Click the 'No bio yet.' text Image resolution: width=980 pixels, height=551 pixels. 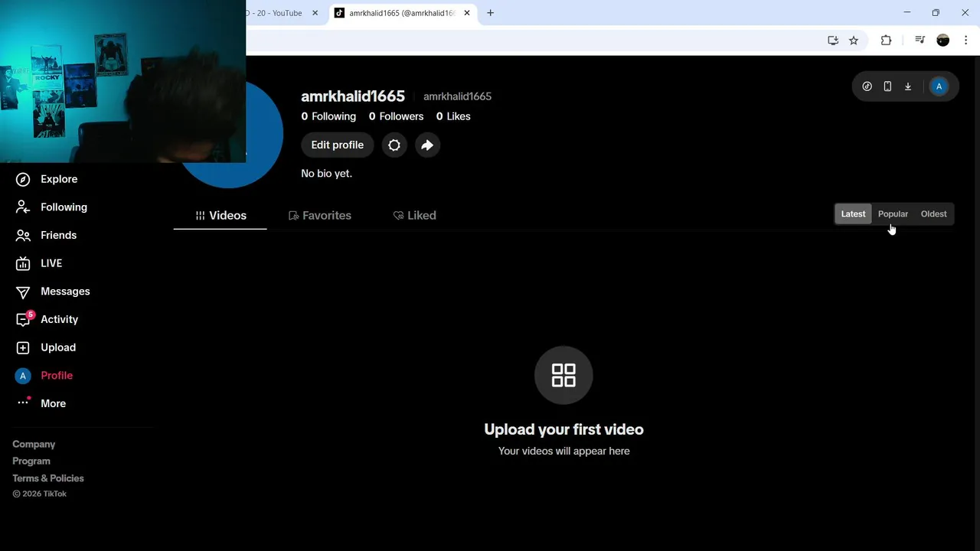(326, 174)
